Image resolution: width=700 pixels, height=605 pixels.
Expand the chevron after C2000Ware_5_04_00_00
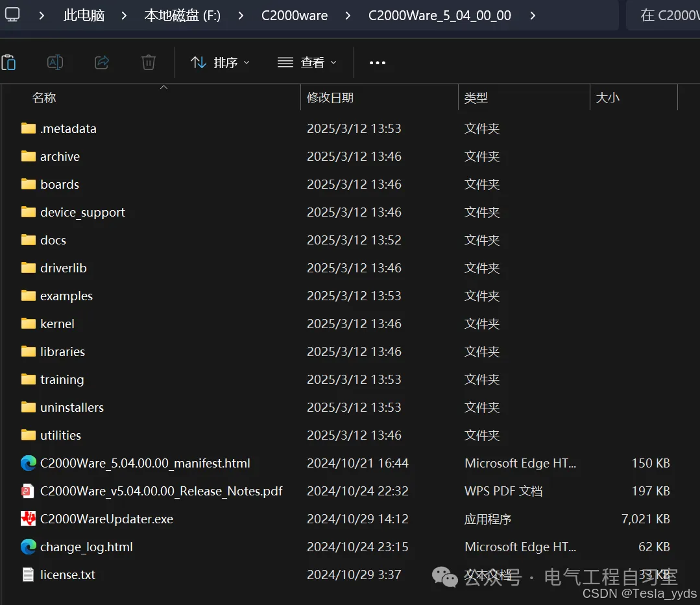click(x=532, y=16)
